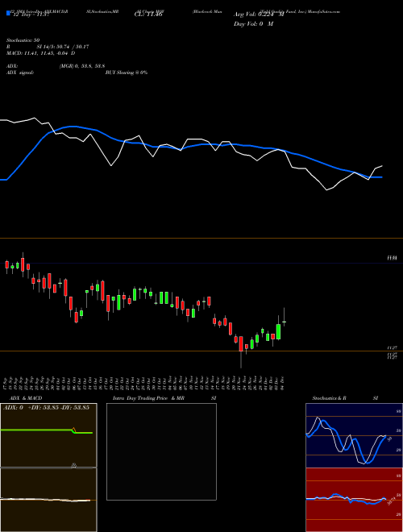Click the 'MACD: 11.41, 11.45, -0.04' readout

[x=39, y=53]
